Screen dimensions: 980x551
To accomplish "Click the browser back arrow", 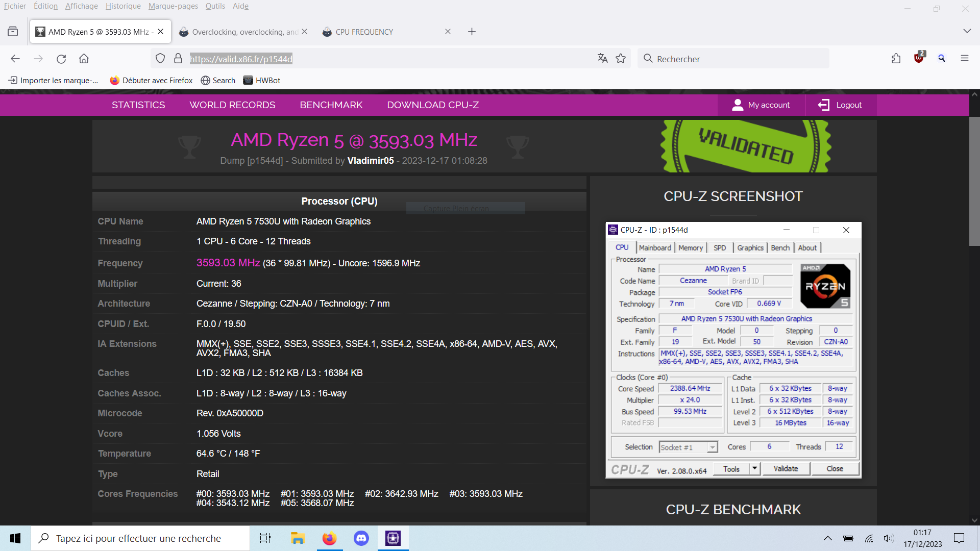I will (15, 59).
